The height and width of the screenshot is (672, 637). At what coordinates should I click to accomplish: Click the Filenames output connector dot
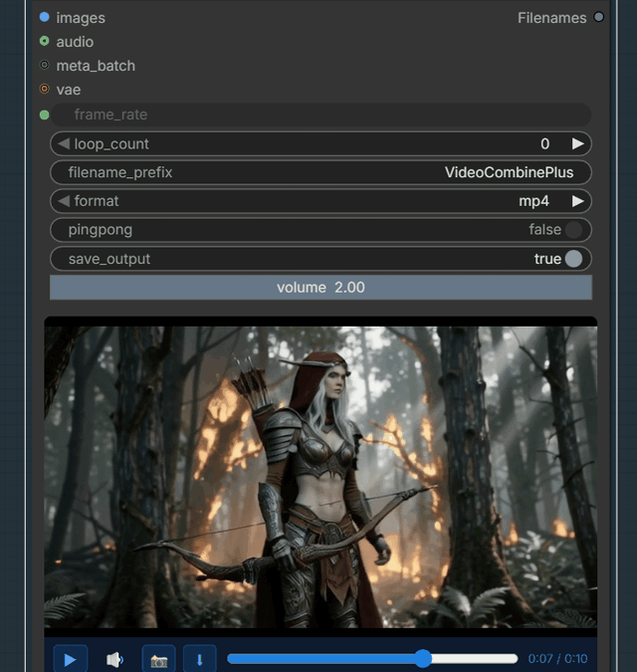click(x=598, y=17)
